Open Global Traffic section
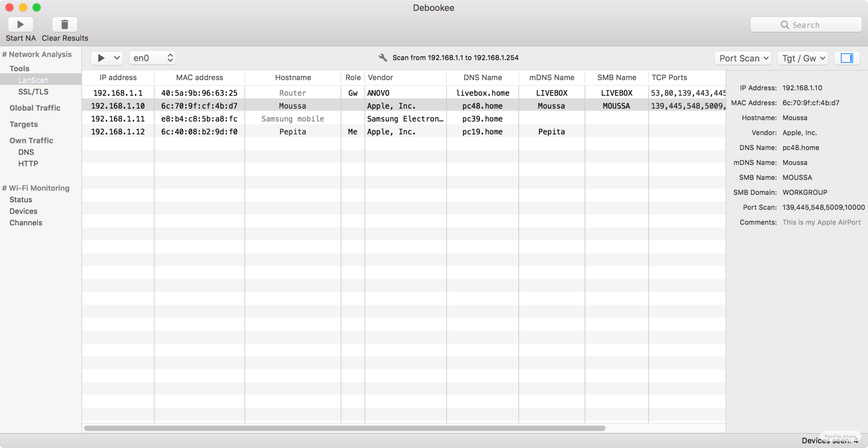 click(x=35, y=108)
